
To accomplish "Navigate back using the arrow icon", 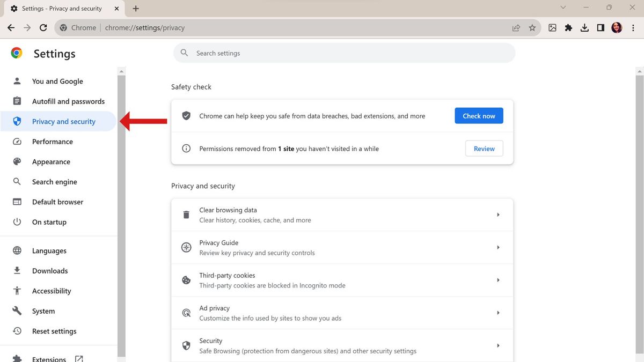I will click(x=11, y=27).
